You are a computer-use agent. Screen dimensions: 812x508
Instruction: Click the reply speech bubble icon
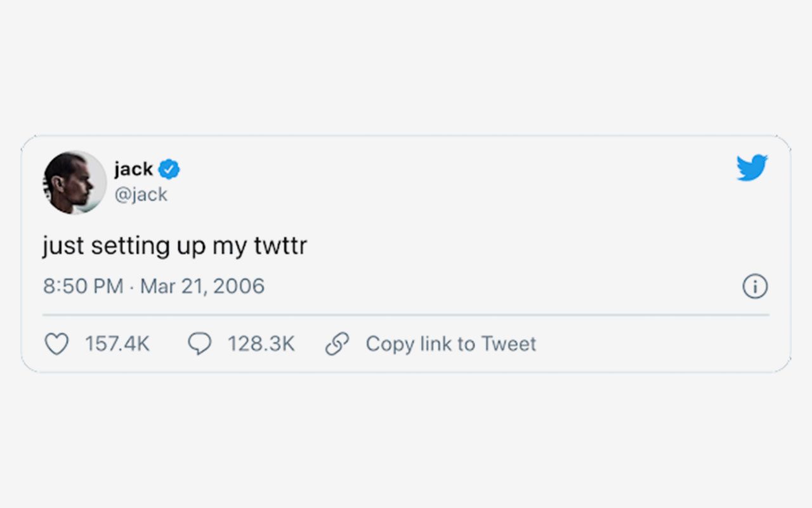(x=199, y=344)
